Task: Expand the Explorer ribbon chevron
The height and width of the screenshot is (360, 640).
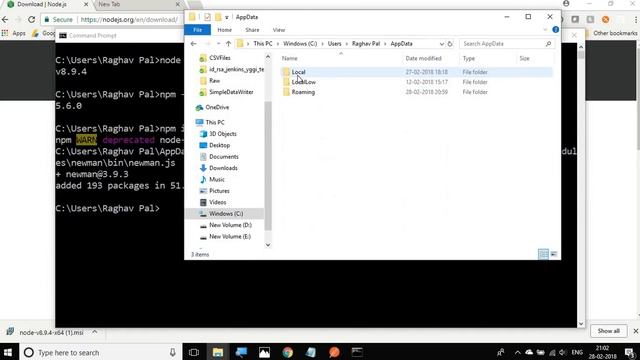Action: coord(545,30)
